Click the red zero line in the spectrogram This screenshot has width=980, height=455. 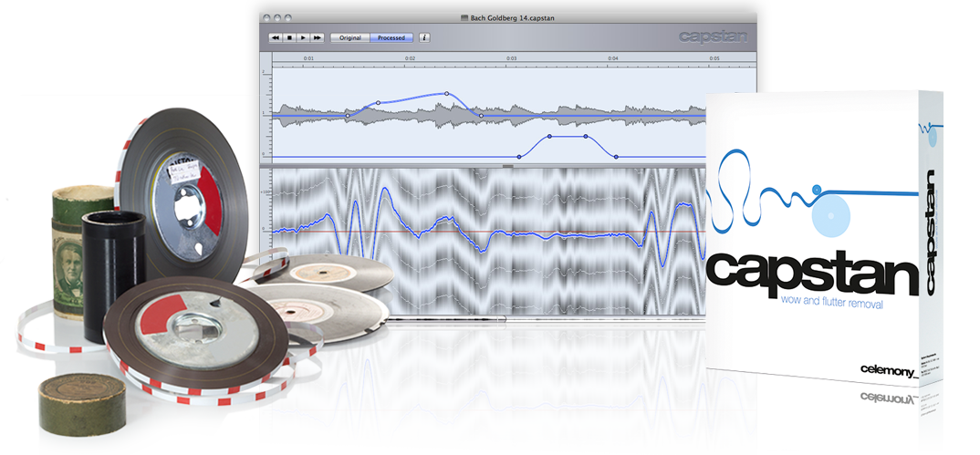click(489, 232)
